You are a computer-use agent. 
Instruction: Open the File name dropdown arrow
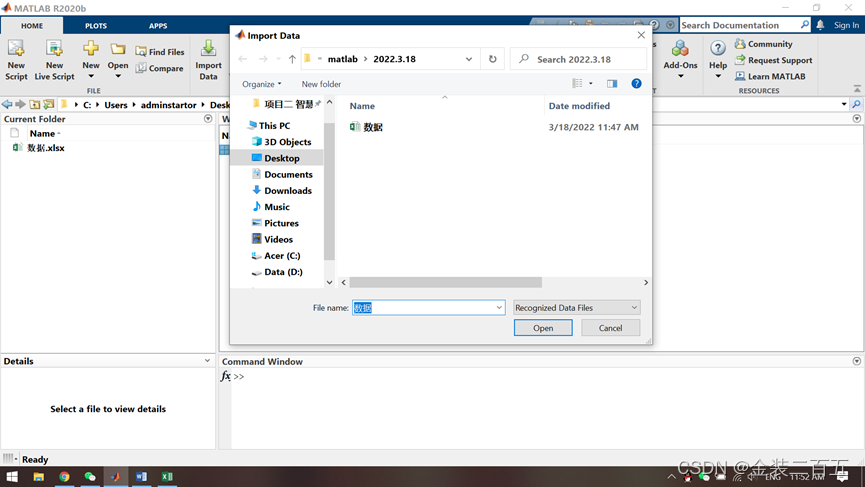(x=499, y=308)
